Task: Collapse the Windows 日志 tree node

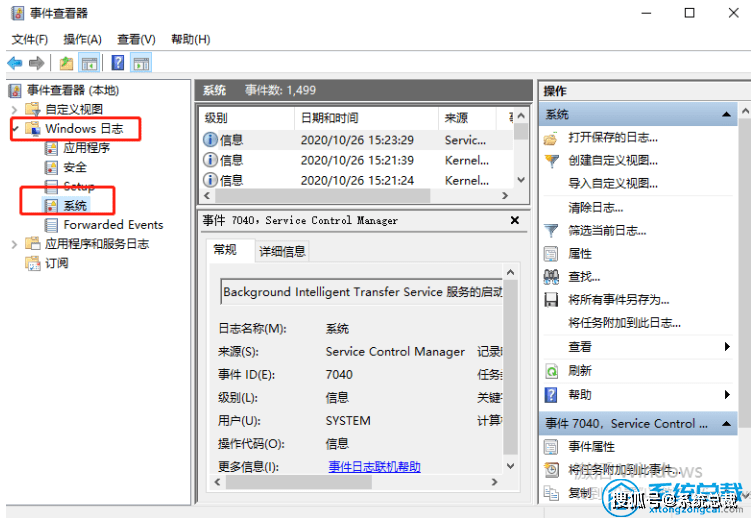Action: click(15, 129)
